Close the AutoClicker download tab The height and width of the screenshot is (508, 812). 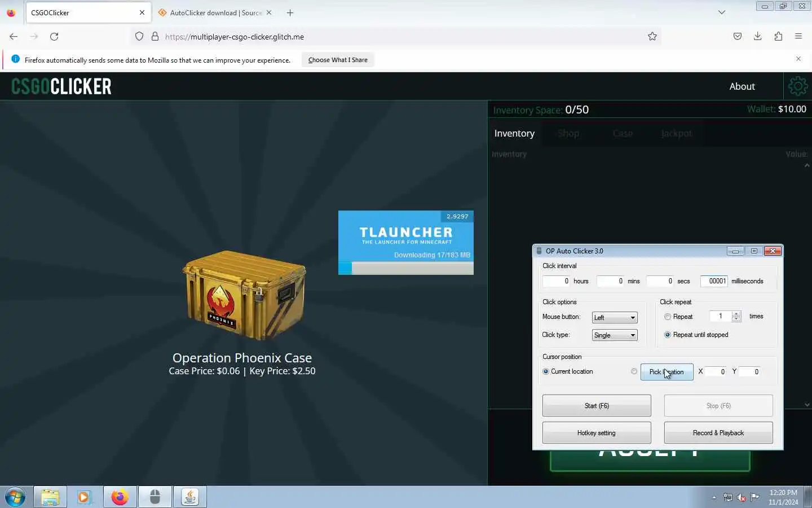pyautogui.click(x=269, y=12)
